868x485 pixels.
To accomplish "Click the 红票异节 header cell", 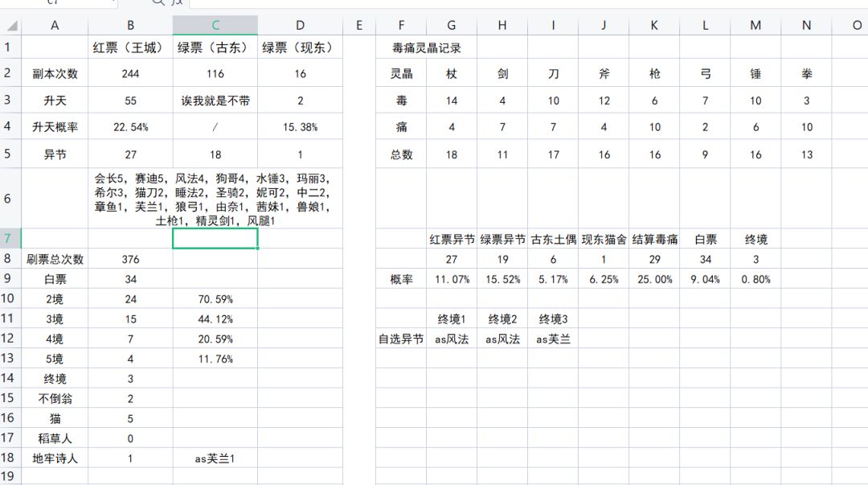I will click(x=452, y=240).
